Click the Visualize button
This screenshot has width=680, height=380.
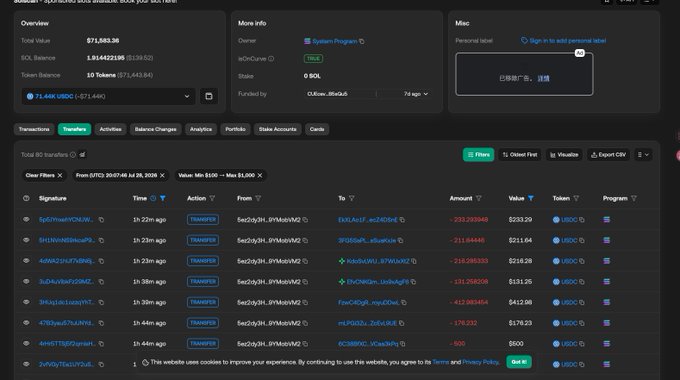pyautogui.click(x=564, y=155)
